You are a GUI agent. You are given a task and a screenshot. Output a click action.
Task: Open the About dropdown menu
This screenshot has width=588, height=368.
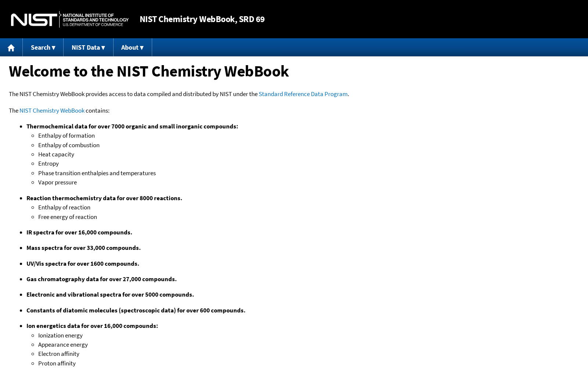(x=132, y=47)
